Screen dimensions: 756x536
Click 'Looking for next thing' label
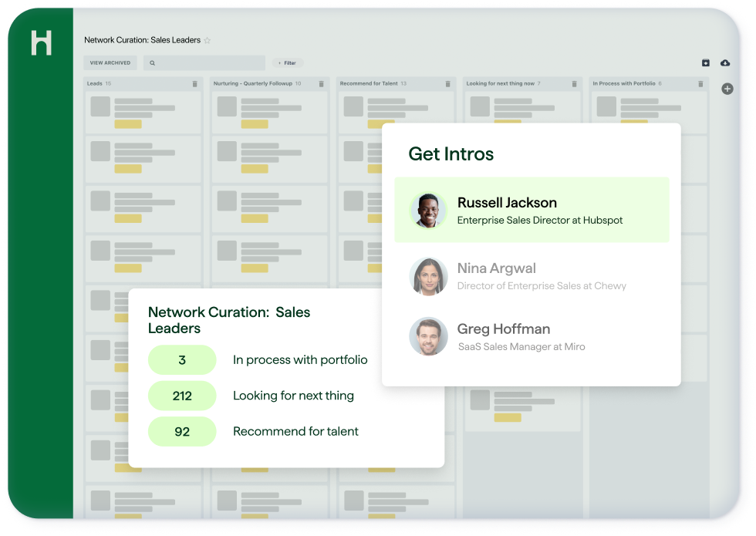click(x=293, y=396)
